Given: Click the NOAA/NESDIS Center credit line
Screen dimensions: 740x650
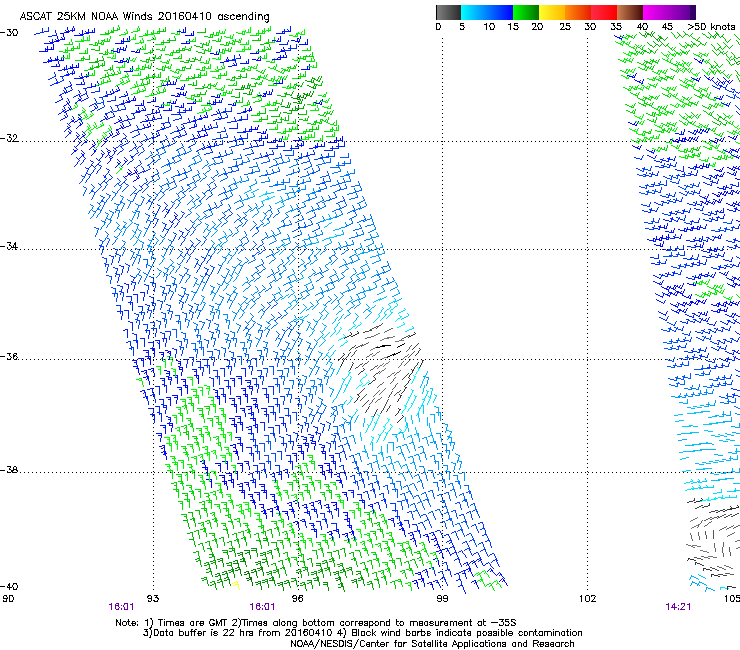Looking at the screenshot, I should pos(432,644).
